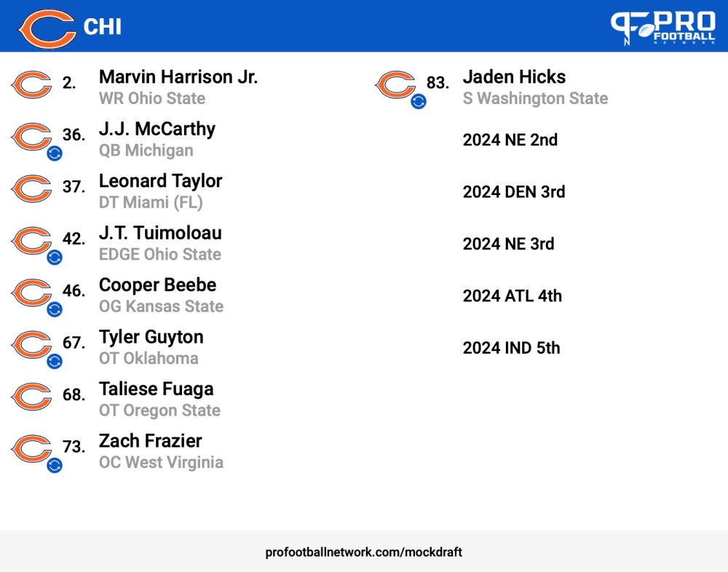Image resolution: width=728 pixels, height=572 pixels.
Task: Select Zach Frazier player name
Action: 151,441
